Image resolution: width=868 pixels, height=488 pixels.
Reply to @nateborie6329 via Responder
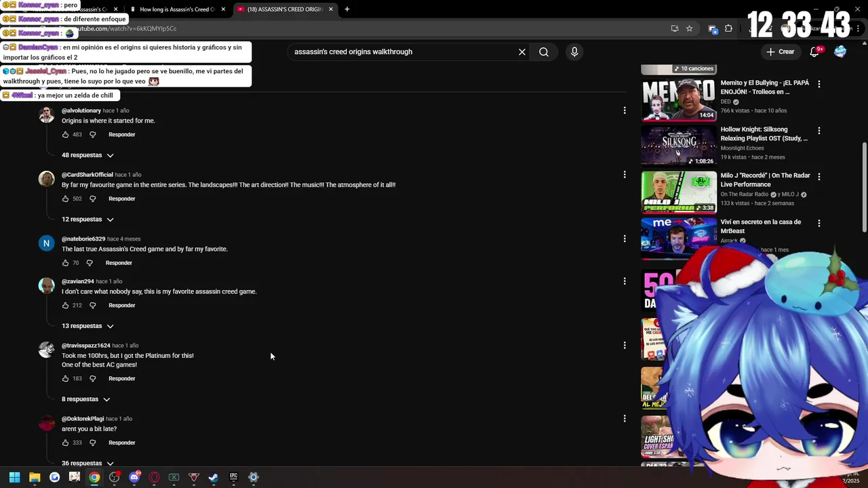pyautogui.click(x=119, y=263)
